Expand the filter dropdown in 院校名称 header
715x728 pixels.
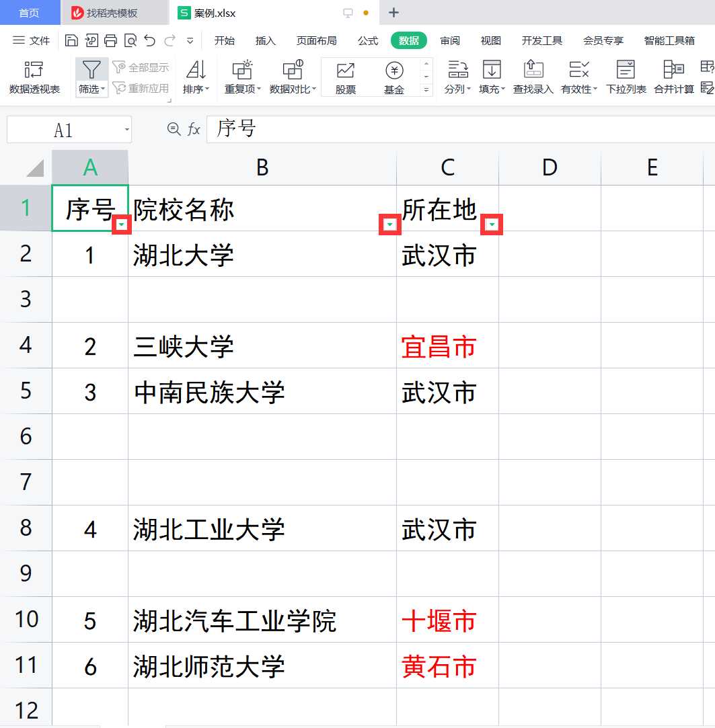(390, 225)
